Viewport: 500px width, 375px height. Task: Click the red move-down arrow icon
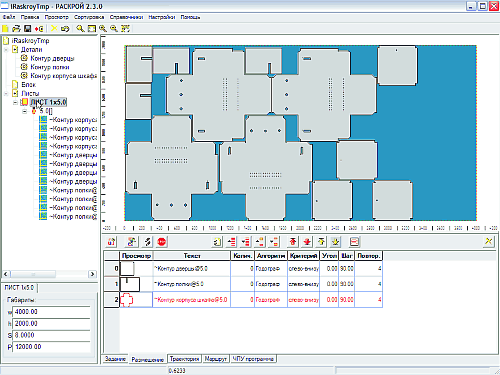[x=307, y=242]
